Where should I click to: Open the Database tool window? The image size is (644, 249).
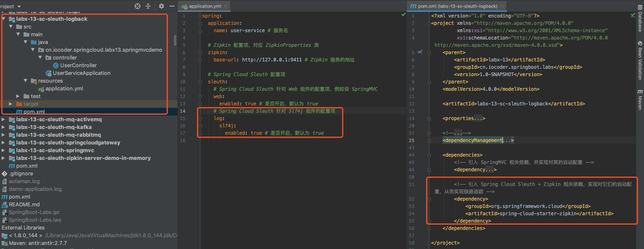coord(640,19)
